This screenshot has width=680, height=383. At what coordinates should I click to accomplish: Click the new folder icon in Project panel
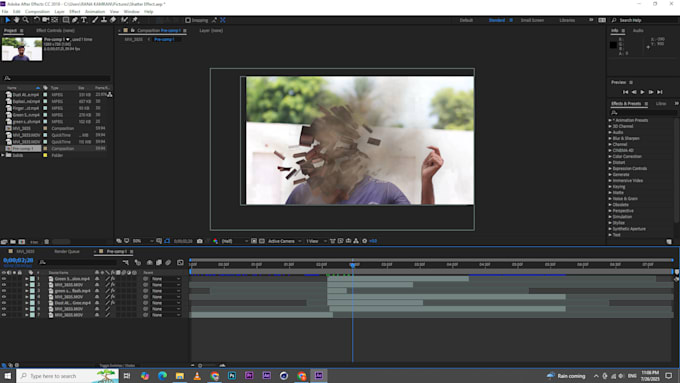(x=13, y=242)
